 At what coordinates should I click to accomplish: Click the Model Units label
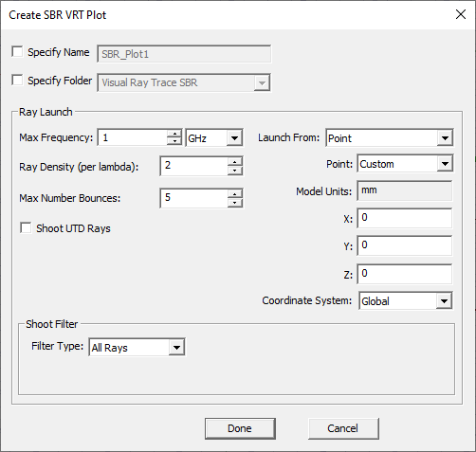click(x=323, y=191)
